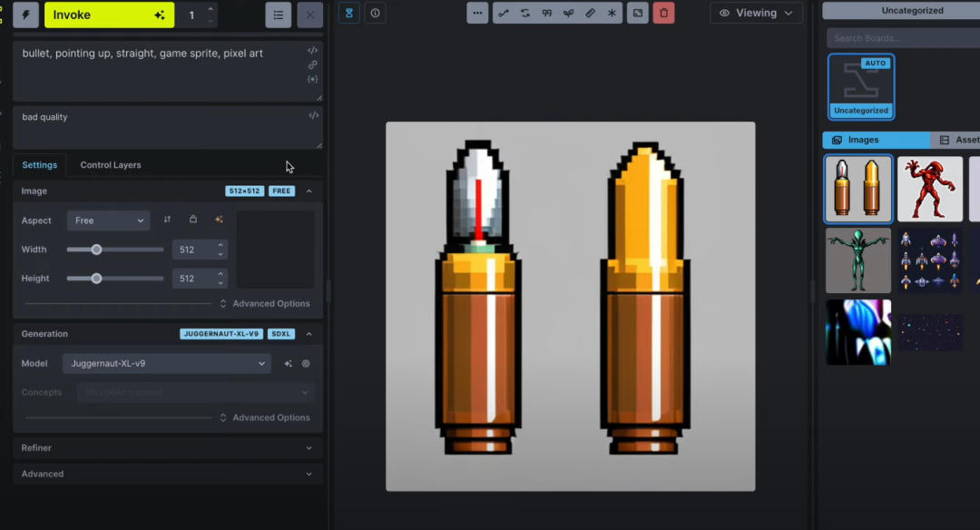Open the Model dropdown showing Juggernaut-XL-v9
The image size is (980, 530).
[166, 363]
